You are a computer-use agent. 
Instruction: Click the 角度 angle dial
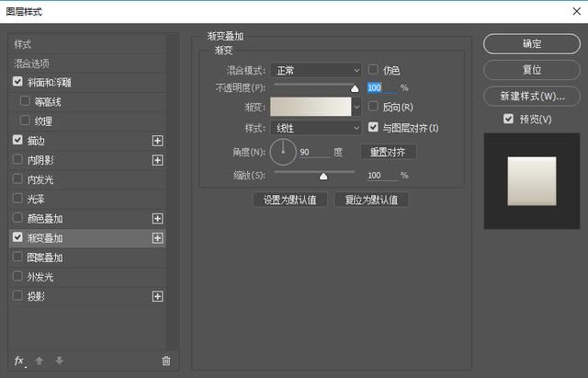pos(283,152)
